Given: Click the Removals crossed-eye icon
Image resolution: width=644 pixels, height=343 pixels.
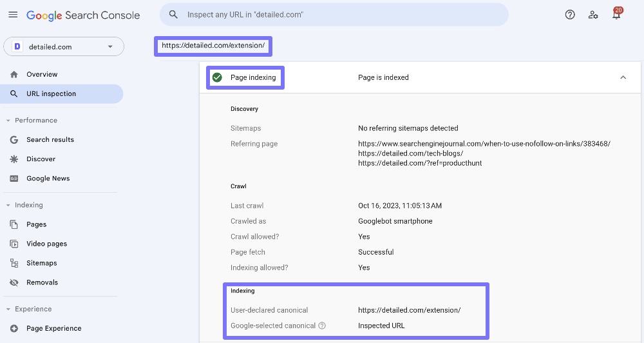Looking at the screenshot, I should (x=14, y=282).
